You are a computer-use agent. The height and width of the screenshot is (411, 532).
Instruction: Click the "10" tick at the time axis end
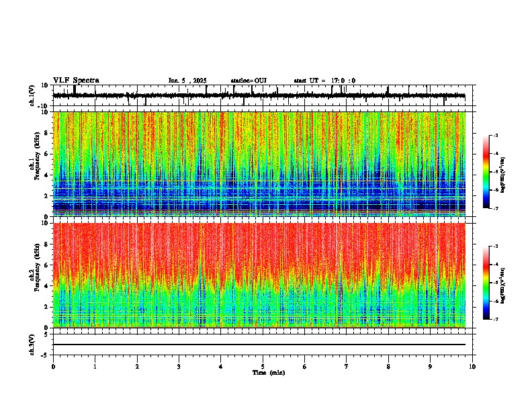pos(472,367)
